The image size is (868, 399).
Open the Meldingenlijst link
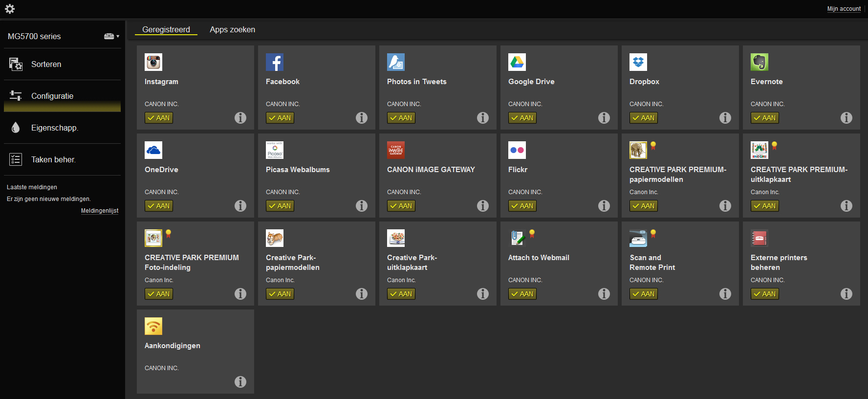point(100,211)
